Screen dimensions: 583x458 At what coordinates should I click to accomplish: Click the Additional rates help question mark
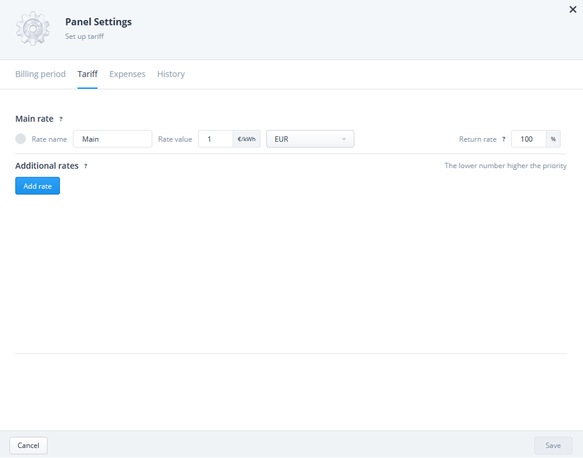click(x=86, y=166)
